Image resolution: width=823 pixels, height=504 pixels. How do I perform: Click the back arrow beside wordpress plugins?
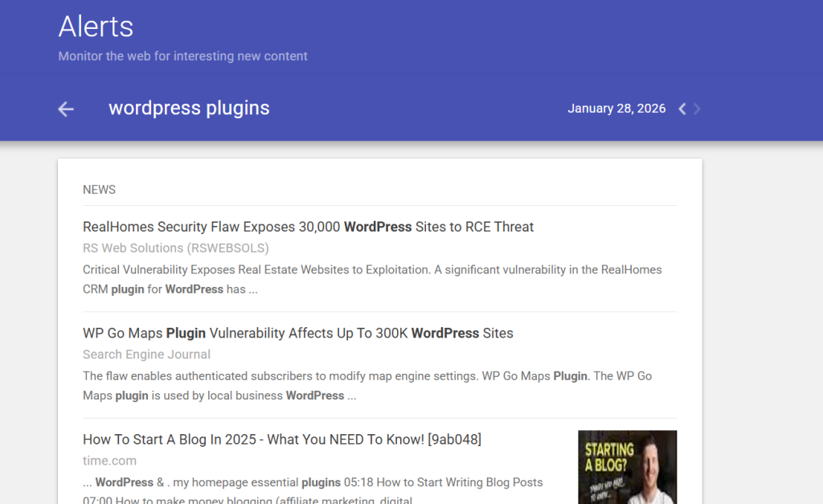point(66,109)
